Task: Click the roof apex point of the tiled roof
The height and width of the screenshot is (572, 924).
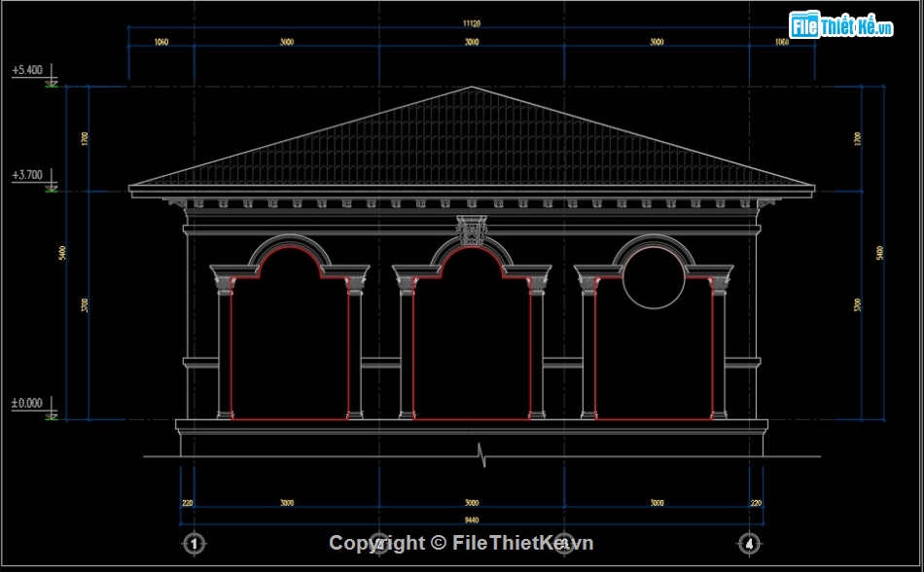Action: [472, 88]
